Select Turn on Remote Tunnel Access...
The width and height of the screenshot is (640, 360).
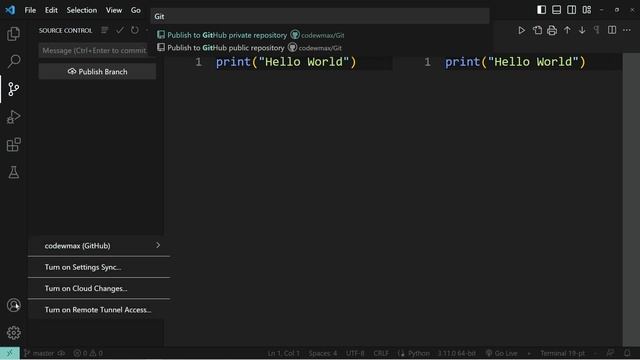click(x=99, y=310)
